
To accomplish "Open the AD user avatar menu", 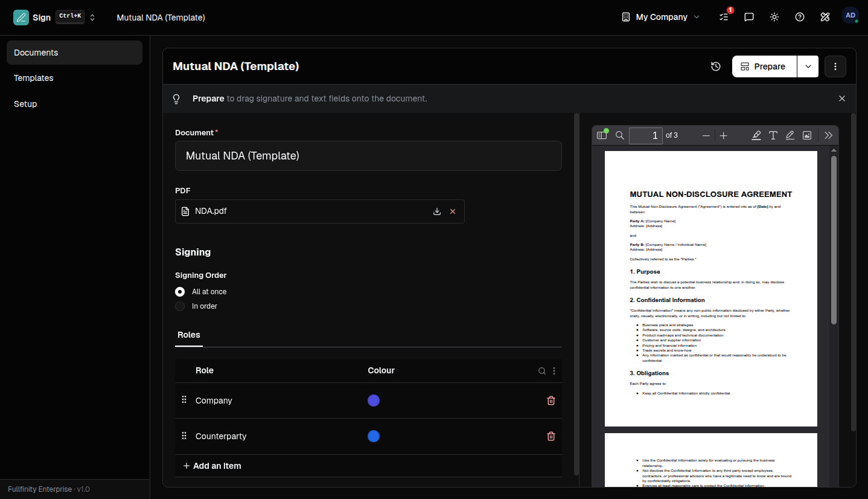I will point(850,16).
